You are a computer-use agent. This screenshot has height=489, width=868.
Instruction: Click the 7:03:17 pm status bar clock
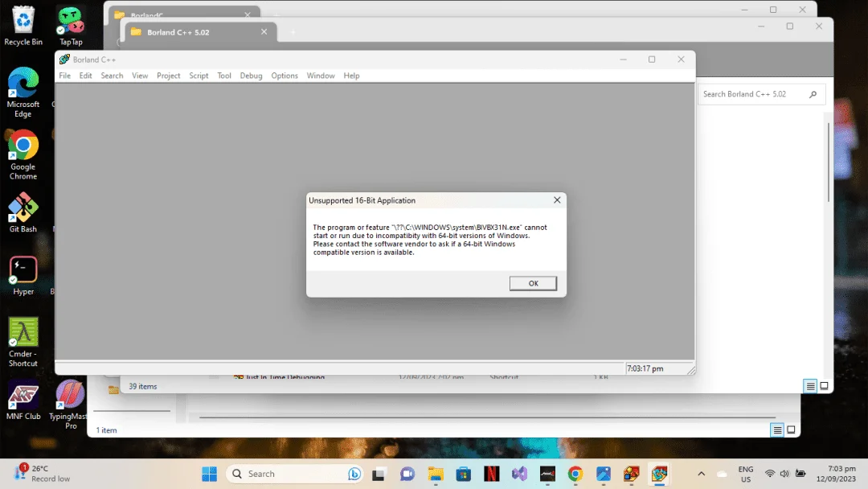(645, 368)
